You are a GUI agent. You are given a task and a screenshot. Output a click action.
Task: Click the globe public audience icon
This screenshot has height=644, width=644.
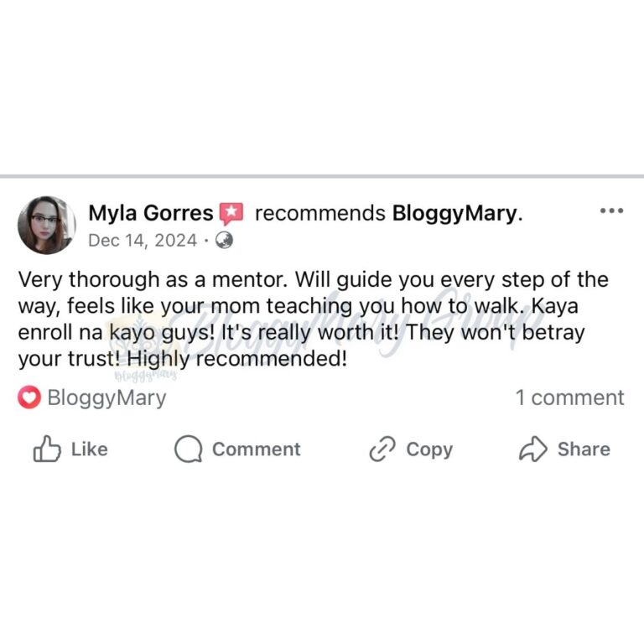[x=224, y=241]
